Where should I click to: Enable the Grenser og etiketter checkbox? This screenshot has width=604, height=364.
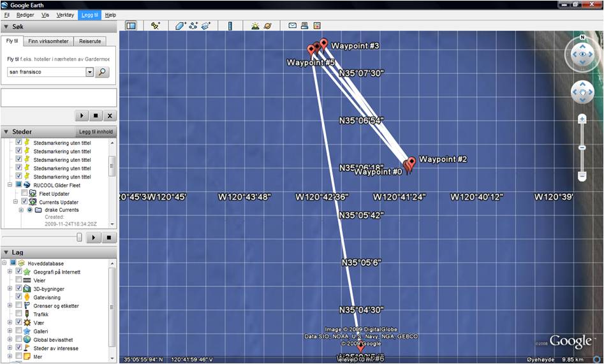click(18, 305)
